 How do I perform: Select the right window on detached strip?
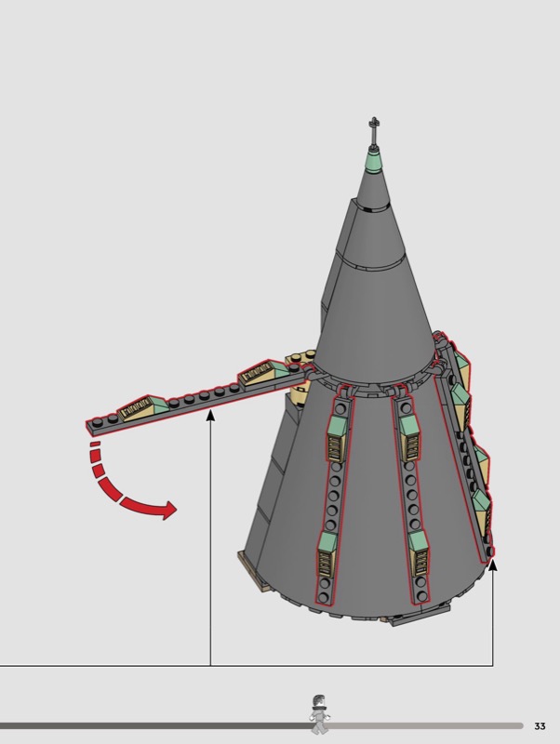(258, 375)
